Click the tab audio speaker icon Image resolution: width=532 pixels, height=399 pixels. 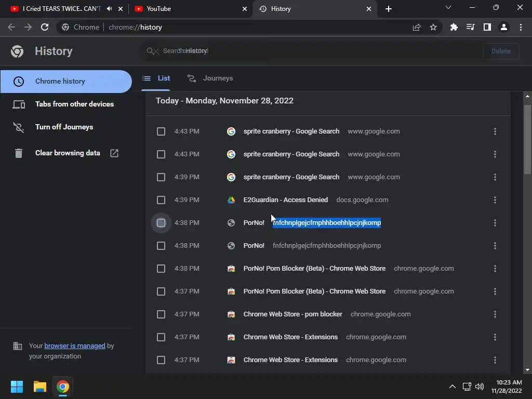[x=109, y=9]
